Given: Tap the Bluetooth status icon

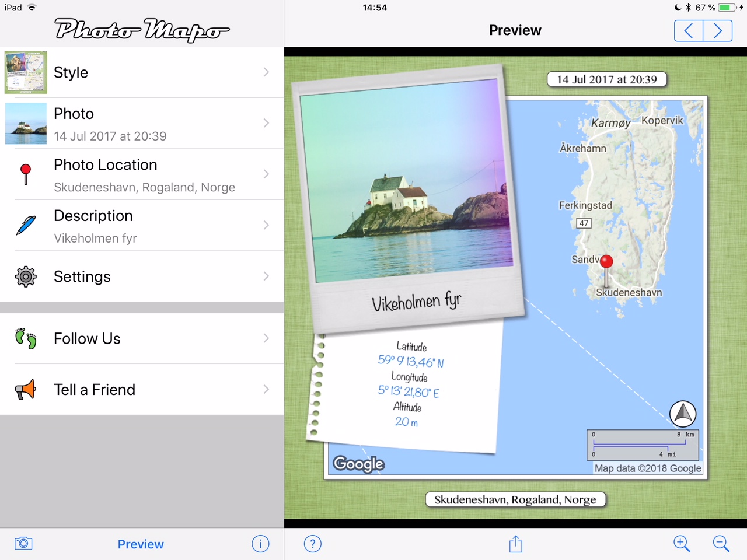Looking at the screenshot, I should 688,8.
